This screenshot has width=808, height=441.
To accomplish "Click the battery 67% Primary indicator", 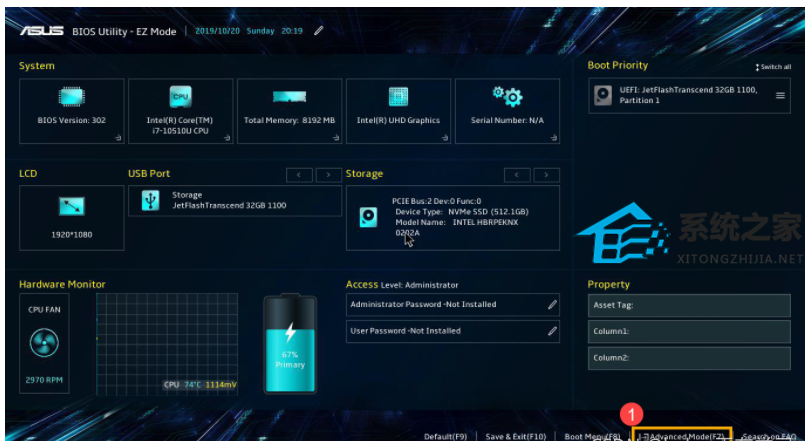I will (290, 344).
